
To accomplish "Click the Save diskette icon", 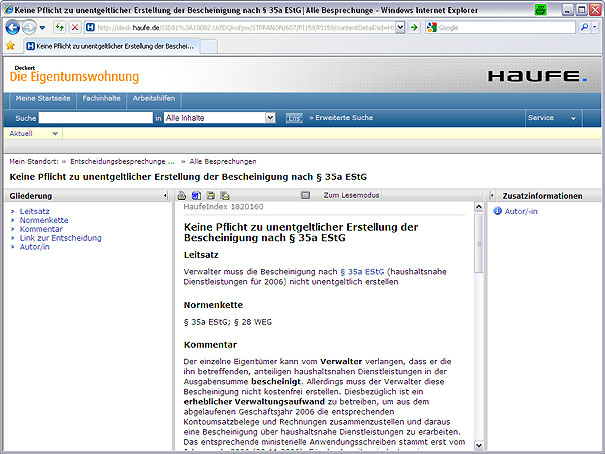I will point(210,196).
